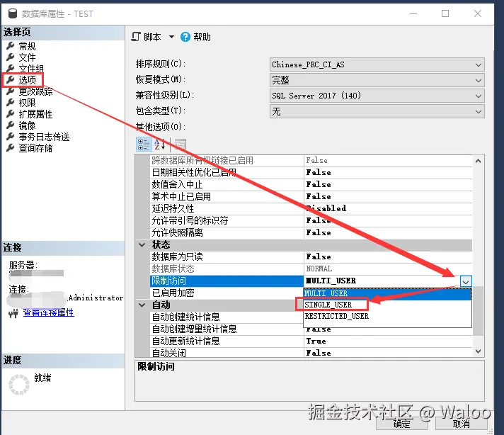This screenshot has height=435, width=504.
Task: Expand the 兼容性级别 dropdown
Action: pyautogui.click(x=377, y=96)
